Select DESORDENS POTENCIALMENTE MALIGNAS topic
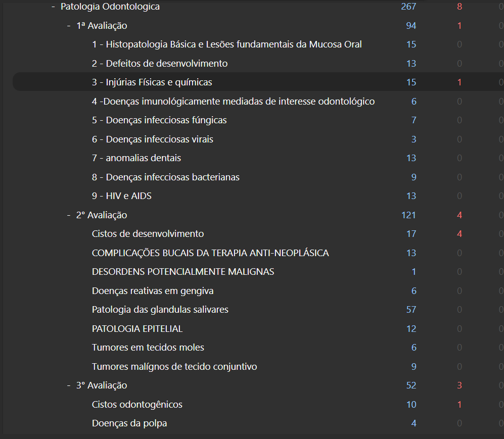This screenshot has width=504, height=439. click(182, 271)
